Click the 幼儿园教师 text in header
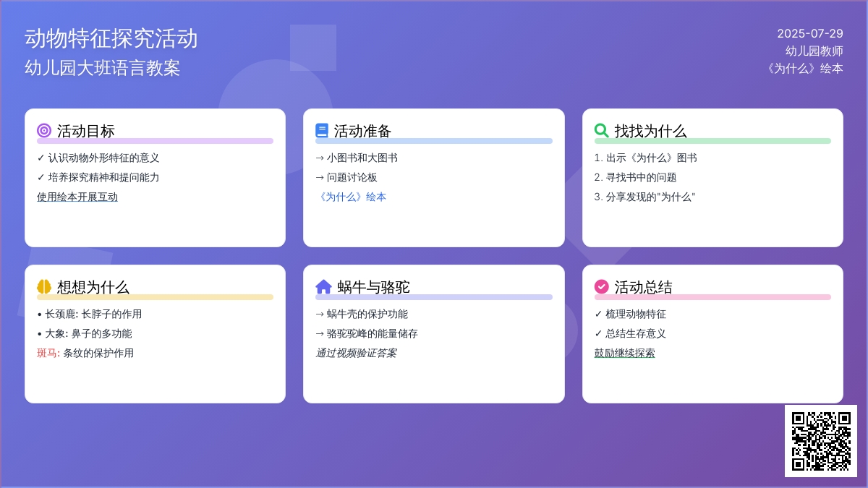 [x=814, y=51]
